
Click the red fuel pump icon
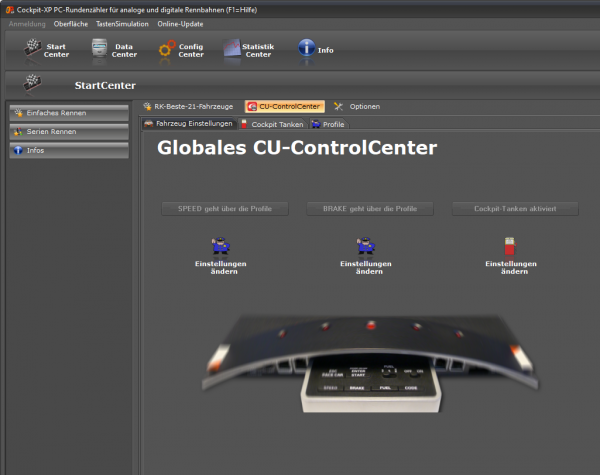[510, 246]
